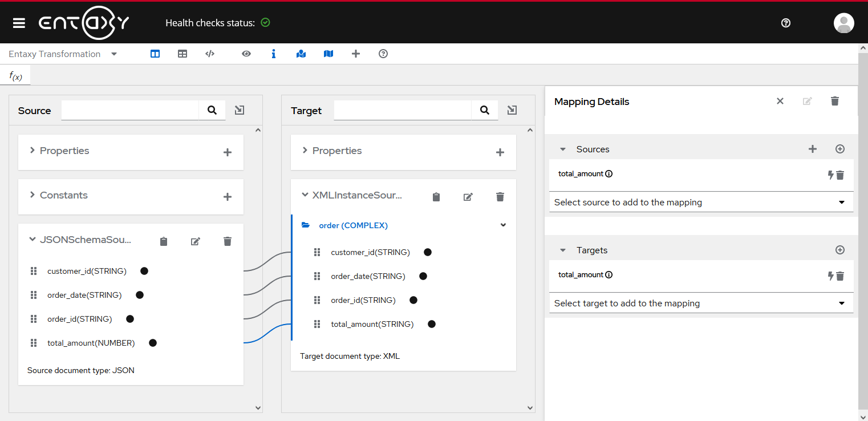The width and height of the screenshot is (868, 421).
Task: Delete the JSONSchemaSource document with trash icon
Action: point(228,241)
